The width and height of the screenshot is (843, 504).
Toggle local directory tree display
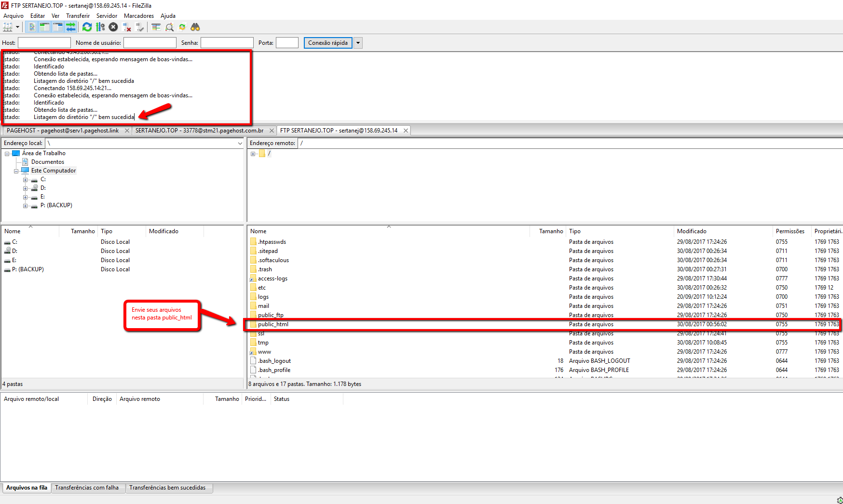(45, 27)
